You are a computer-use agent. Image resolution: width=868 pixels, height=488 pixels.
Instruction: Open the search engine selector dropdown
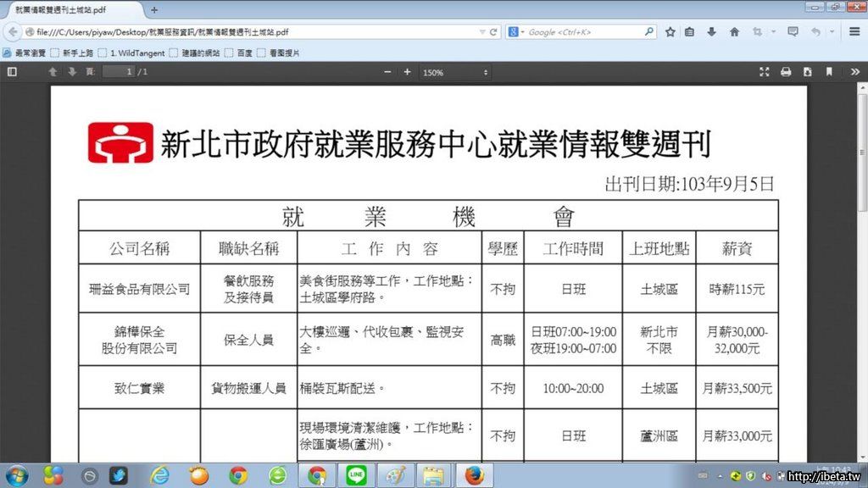point(515,32)
